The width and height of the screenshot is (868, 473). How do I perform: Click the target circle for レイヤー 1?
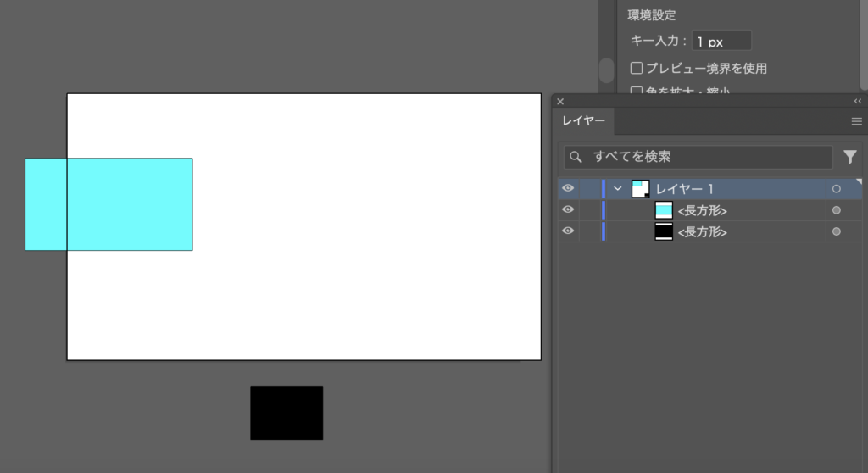pyautogui.click(x=837, y=189)
